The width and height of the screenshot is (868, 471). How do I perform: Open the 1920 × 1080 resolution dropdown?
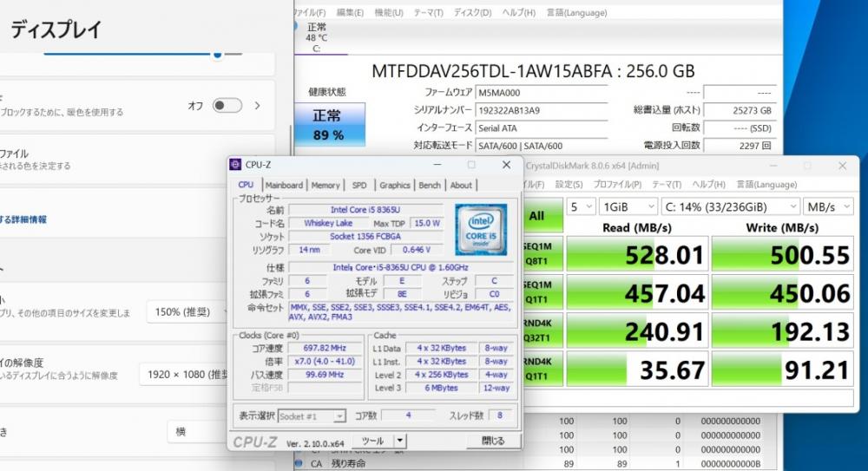tap(184, 375)
